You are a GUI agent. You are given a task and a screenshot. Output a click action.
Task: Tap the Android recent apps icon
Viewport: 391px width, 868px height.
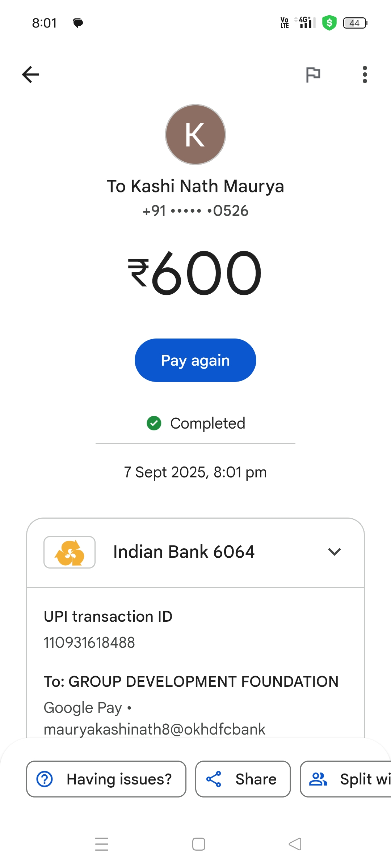tap(102, 844)
